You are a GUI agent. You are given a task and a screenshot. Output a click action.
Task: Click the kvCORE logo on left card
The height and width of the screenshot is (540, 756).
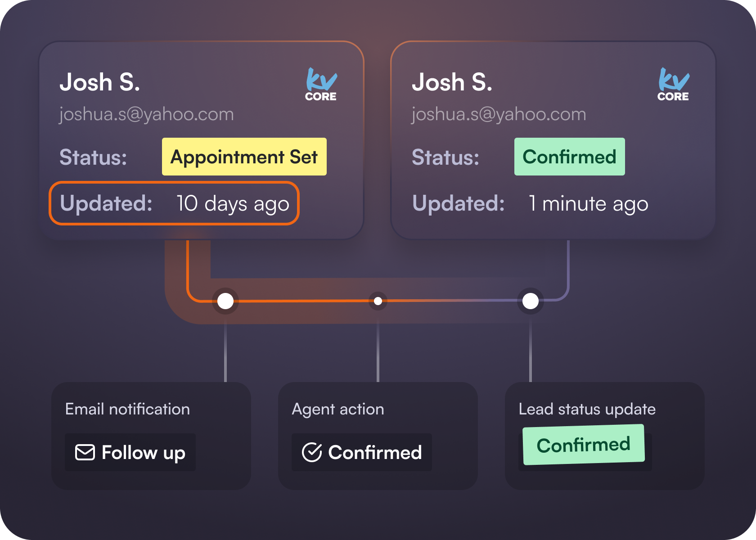[x=321, y=85]
